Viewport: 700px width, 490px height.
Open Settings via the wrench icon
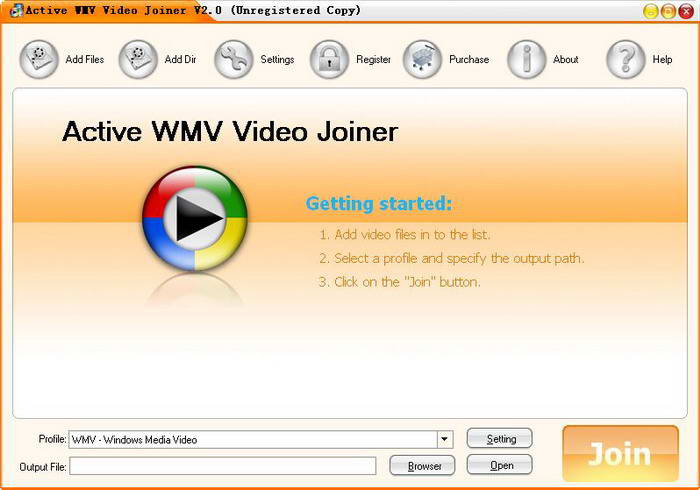point(234,59)
